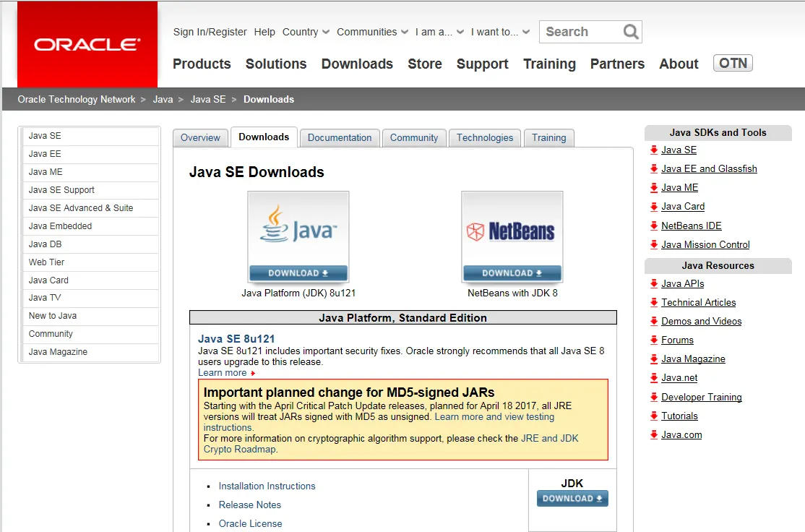Screen dimensions: 805x532
Task: Open Java EE and Glassfish link
Action: (709, 169)
